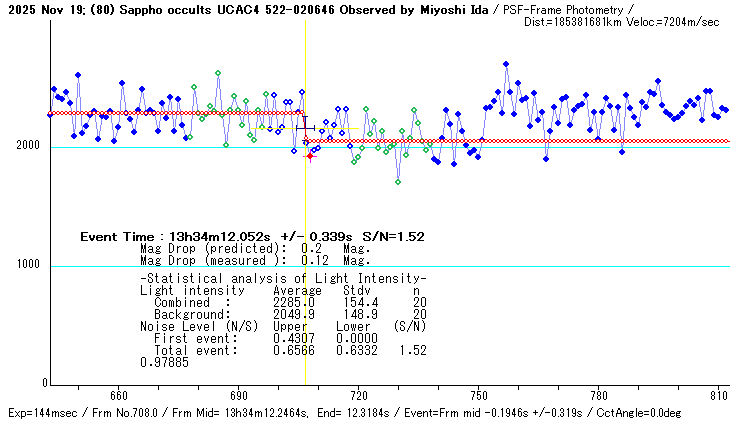Screen dimensions: 740x425
Task: Select frame number 780 on the X-axis
Action: [x=598, y=396]
